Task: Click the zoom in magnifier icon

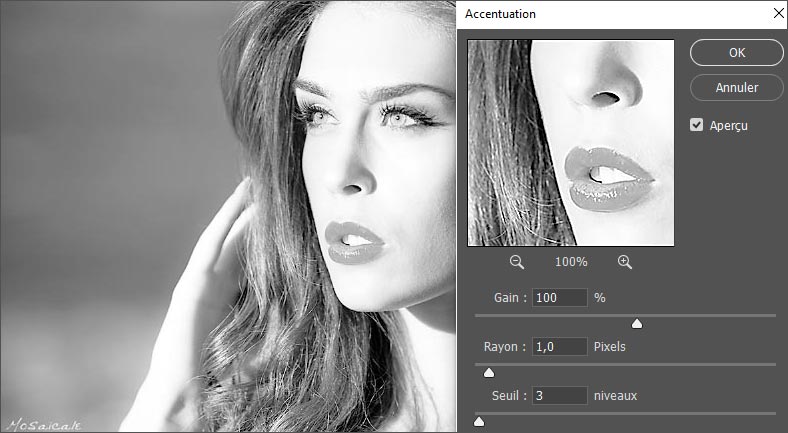Action: (x=625, y=262)
